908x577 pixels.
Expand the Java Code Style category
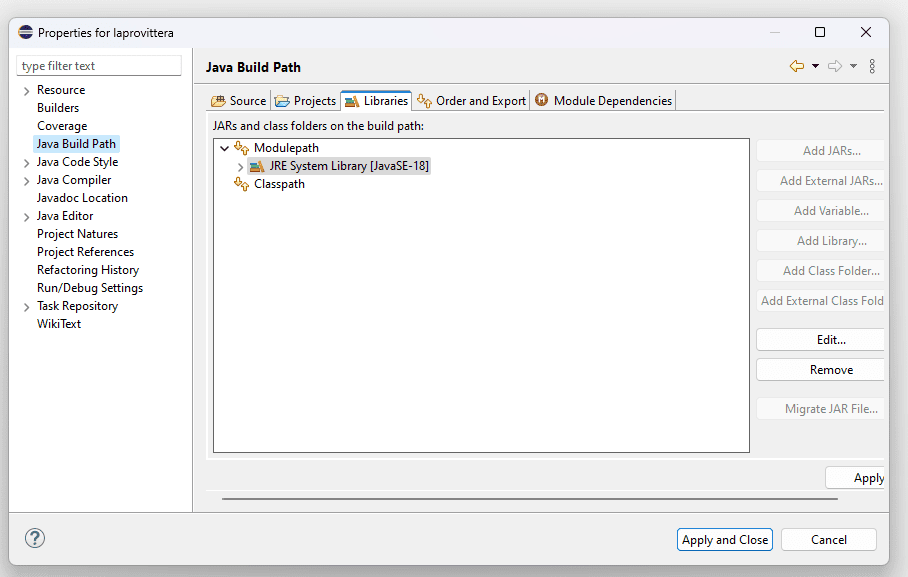pos(26,163)
